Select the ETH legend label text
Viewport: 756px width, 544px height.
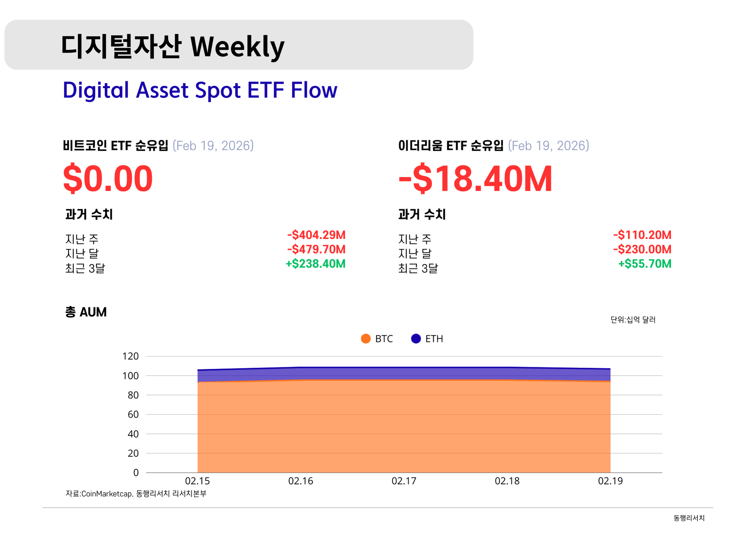[434, 339]
